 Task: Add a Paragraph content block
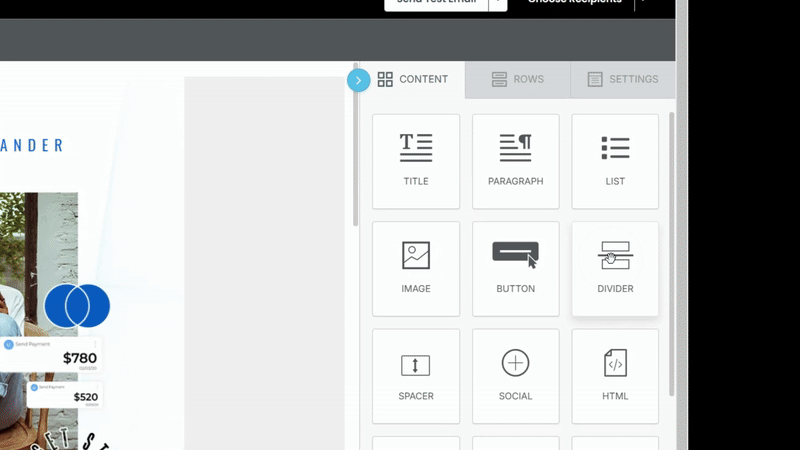(515, 160)
